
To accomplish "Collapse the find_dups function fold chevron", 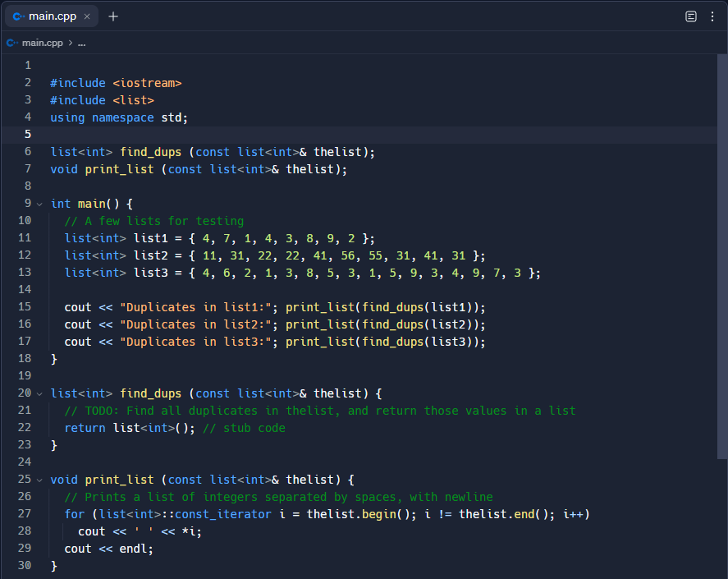I will (x=39, y=393).
